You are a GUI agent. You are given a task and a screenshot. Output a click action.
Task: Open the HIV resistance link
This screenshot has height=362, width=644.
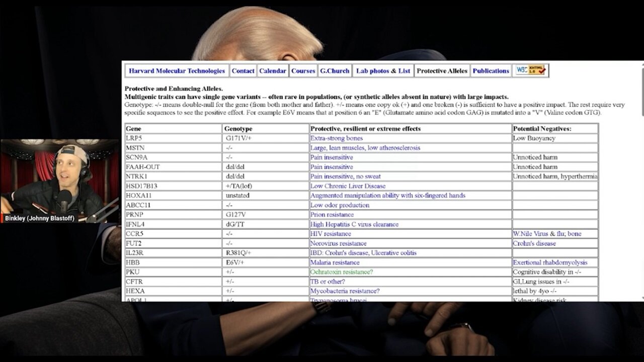click(x=331, y=234)
